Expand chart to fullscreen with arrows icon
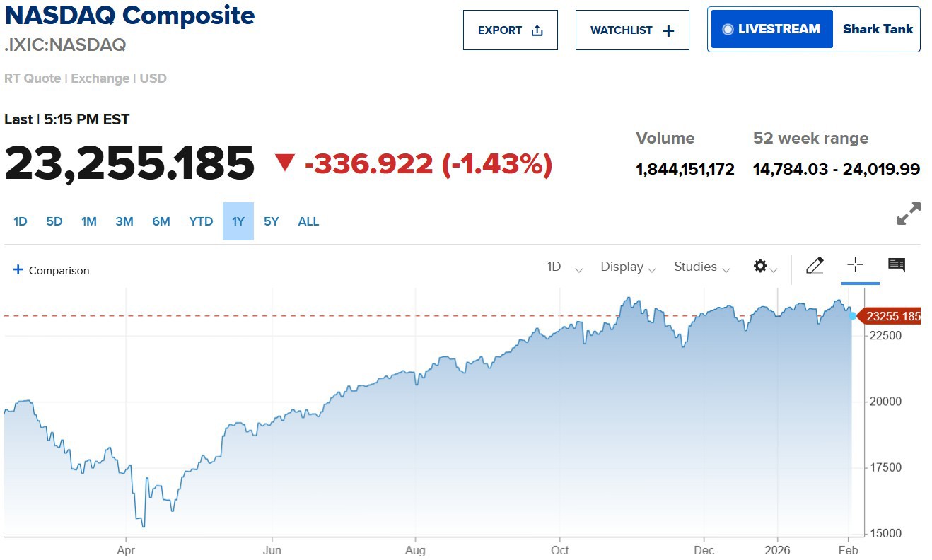The width and height of the screenshot is (932, 560). (x=909, y=214)
